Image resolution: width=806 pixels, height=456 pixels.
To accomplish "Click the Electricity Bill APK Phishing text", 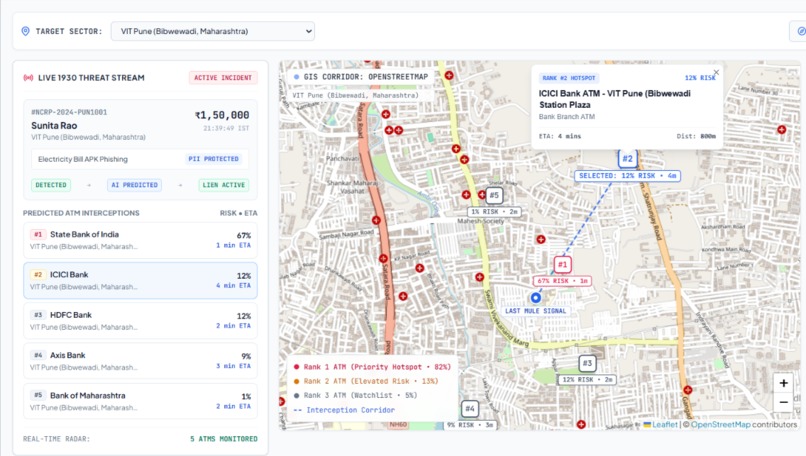I will (83, 159).
